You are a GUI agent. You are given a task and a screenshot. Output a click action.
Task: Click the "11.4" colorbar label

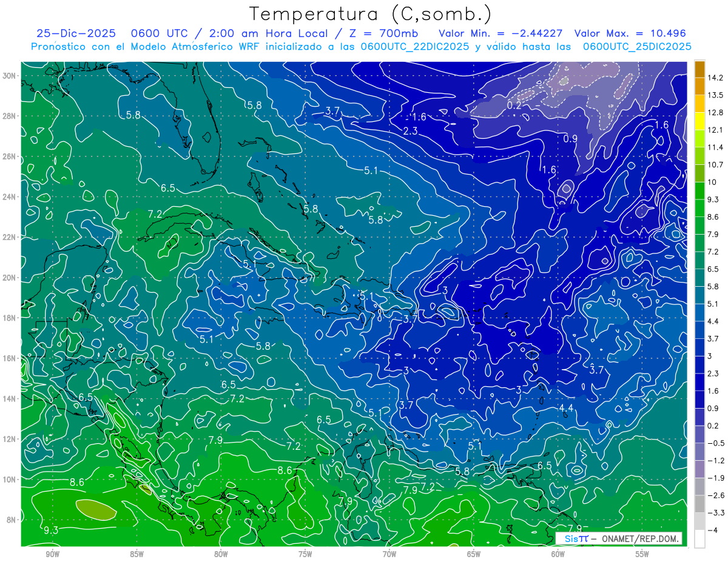click(716, 147)
